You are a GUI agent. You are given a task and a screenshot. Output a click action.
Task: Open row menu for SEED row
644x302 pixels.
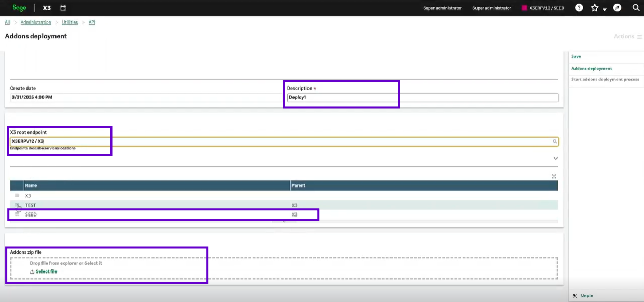click(x=17, y=214)
